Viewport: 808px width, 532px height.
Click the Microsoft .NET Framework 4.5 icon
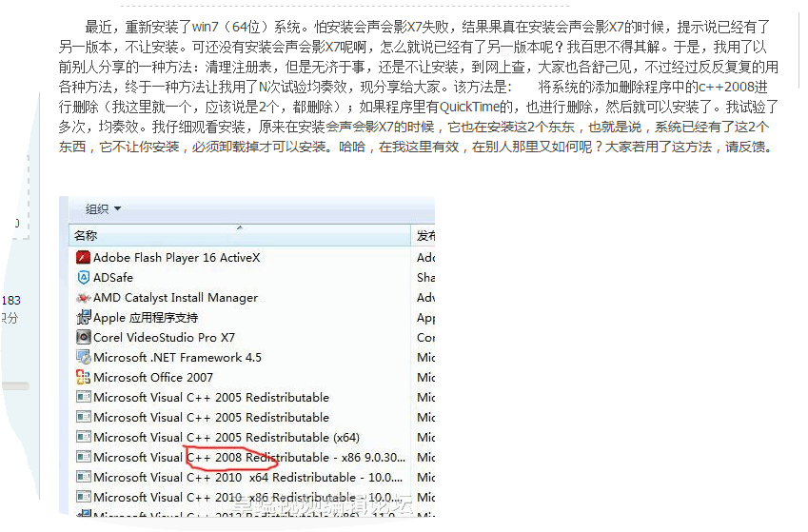pos(83,357)
